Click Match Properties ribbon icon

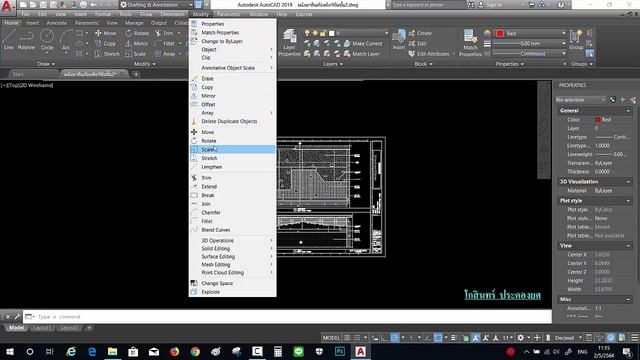pos(470,42)
